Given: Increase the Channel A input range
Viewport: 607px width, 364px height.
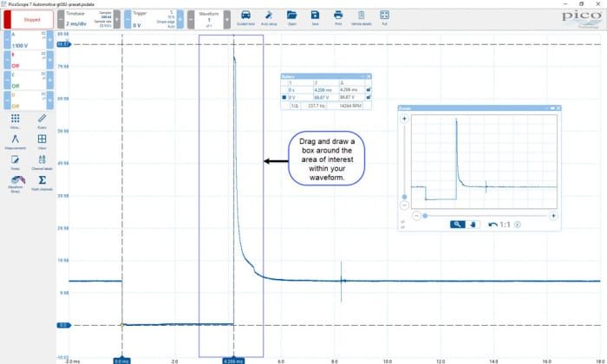Looking at the screenshot, I should click(x=50, y=40).
